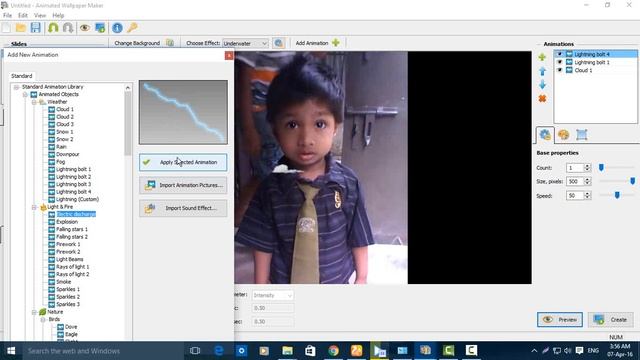This screenshot has width=640, height=360.
Task: Click the effect settings magnifier icon
Action: pyautogui.click(x=279, y=43)
